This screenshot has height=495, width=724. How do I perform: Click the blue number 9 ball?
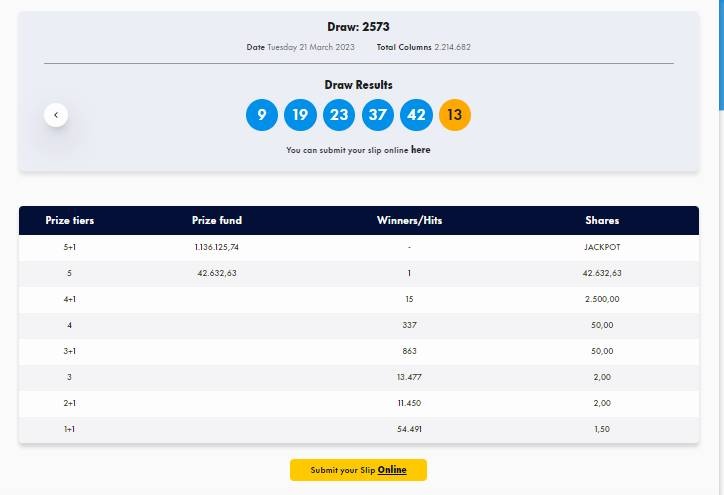click(262, 115)
